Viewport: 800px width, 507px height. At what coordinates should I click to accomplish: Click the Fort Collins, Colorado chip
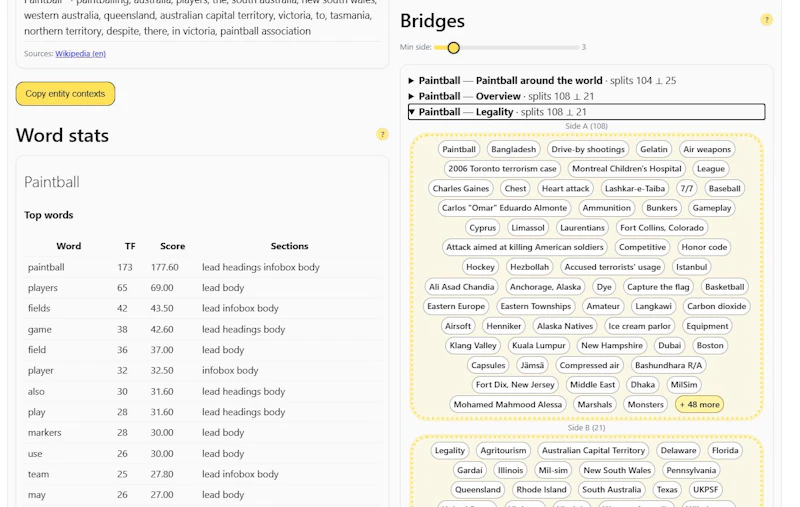tap(662, 228)
